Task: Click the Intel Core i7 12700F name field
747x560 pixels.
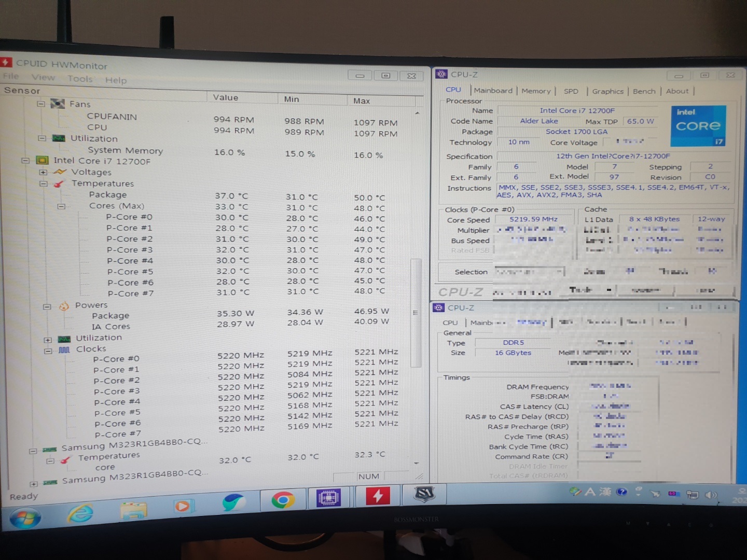Action: click(577, 110)
